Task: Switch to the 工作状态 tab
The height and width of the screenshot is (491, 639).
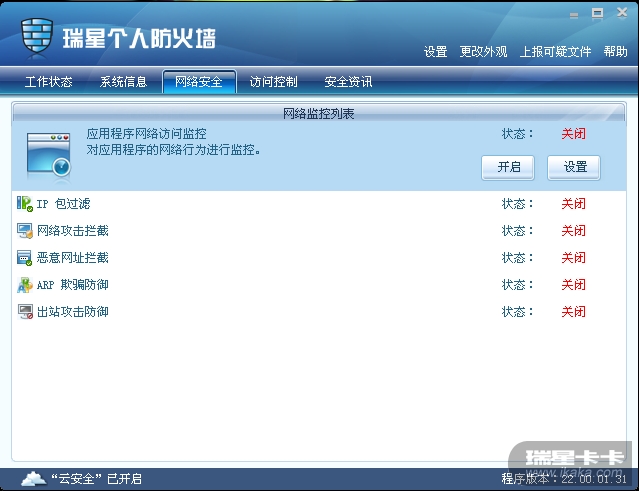Action: tap(48, 82)
